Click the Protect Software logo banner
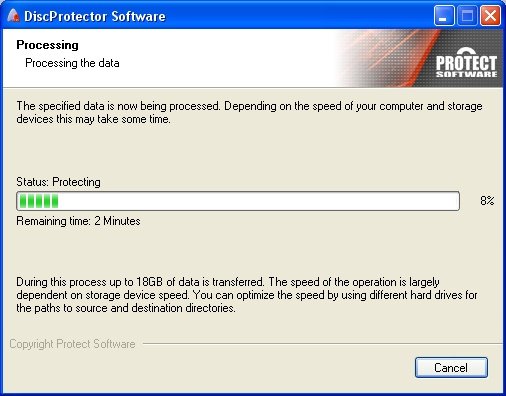The image size is (506, 396). pos(466,65)
